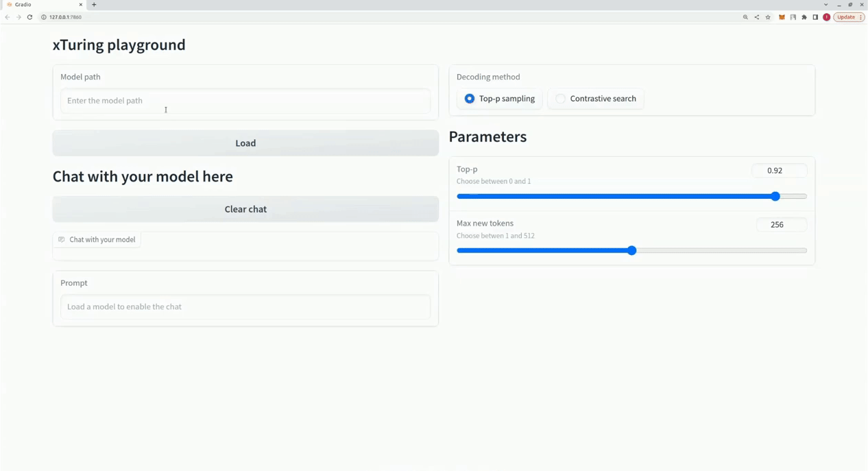Click the Chat with your model label
This screenshot has width=868, height=471.
[x=102, y=240]
